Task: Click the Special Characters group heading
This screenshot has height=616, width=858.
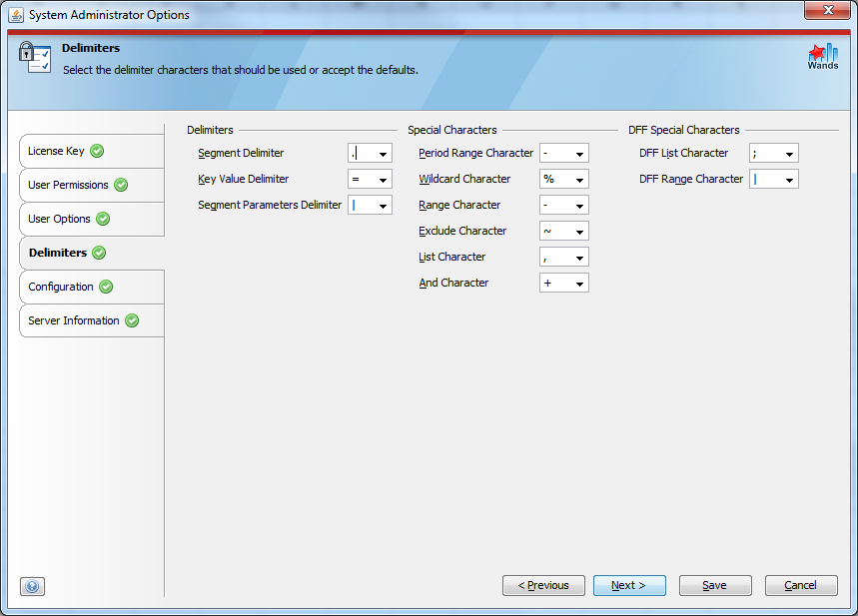Action: [452, 130]
